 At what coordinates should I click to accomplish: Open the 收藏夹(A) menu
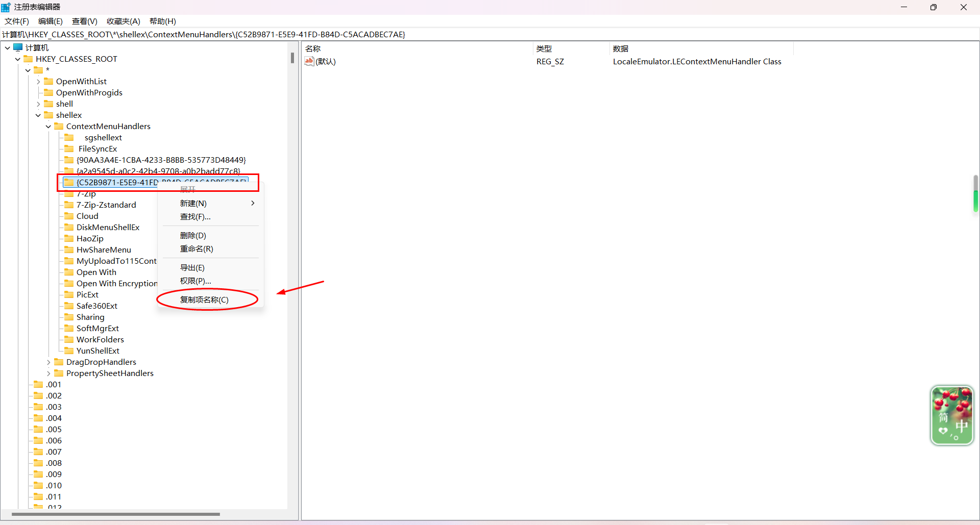point(123,21)
